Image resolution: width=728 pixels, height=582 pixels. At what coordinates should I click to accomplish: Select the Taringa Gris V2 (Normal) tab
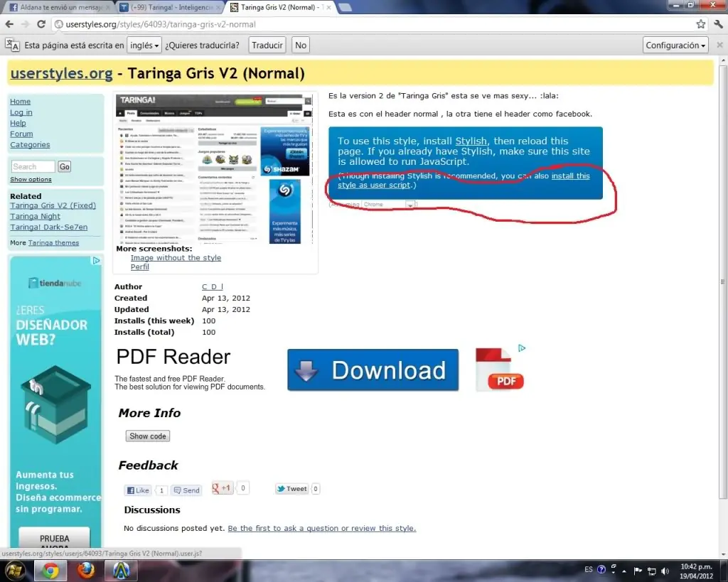280,7
